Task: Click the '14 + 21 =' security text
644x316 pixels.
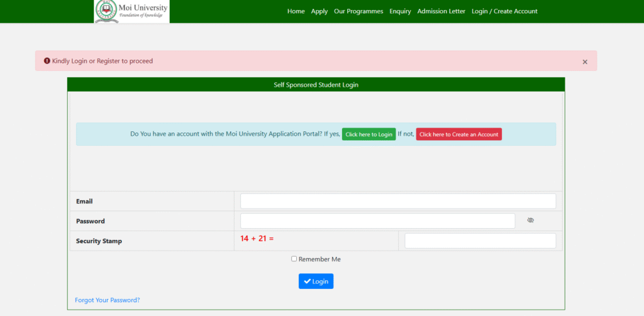Action: 257,239
